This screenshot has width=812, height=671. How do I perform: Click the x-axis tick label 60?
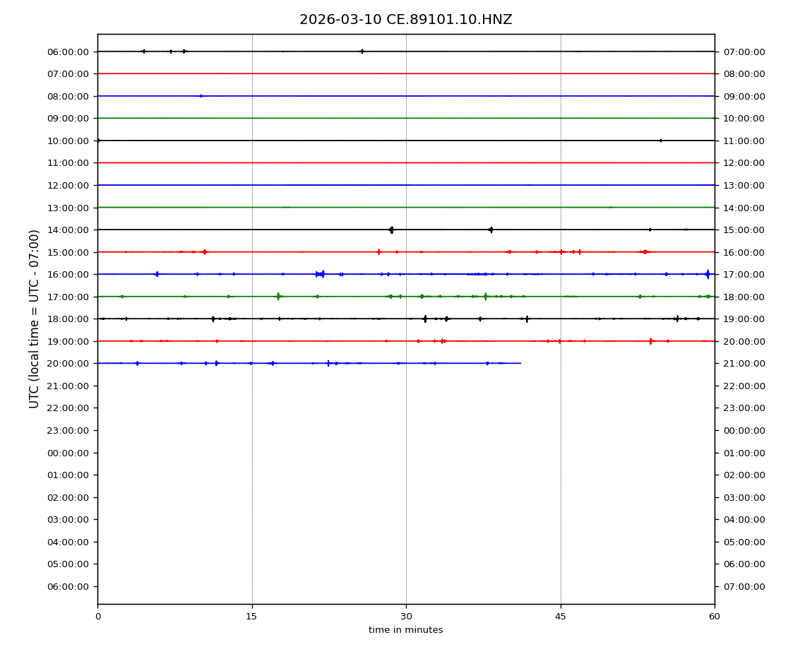click(715, 617)
